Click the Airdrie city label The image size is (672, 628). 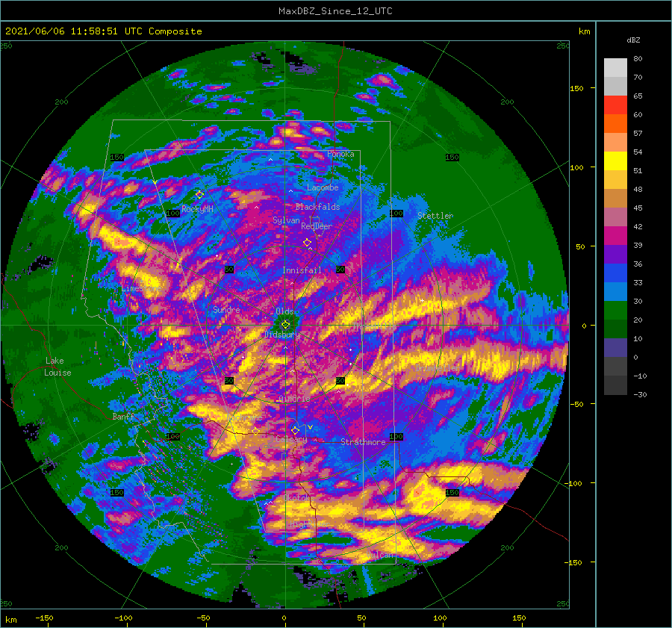[x=294, y=399]
